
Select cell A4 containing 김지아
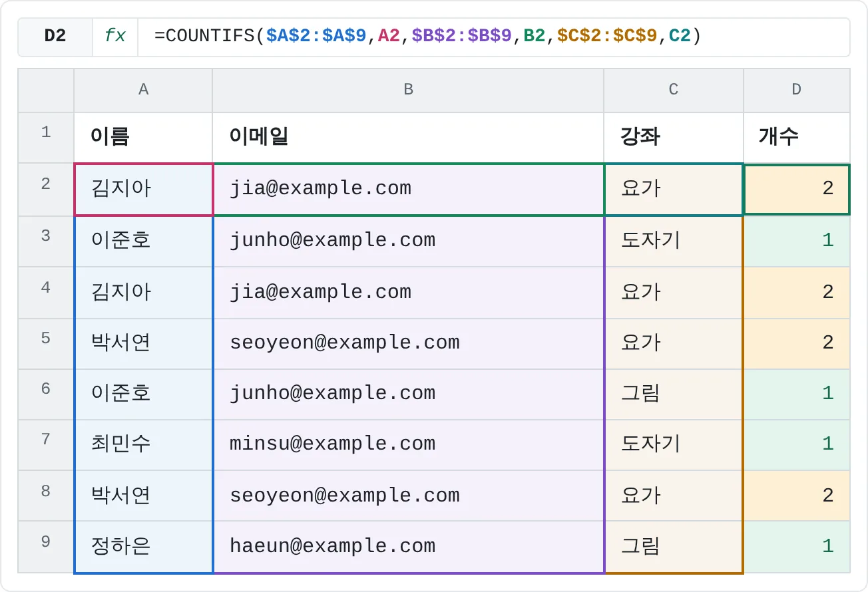click(x=143, y=293)
